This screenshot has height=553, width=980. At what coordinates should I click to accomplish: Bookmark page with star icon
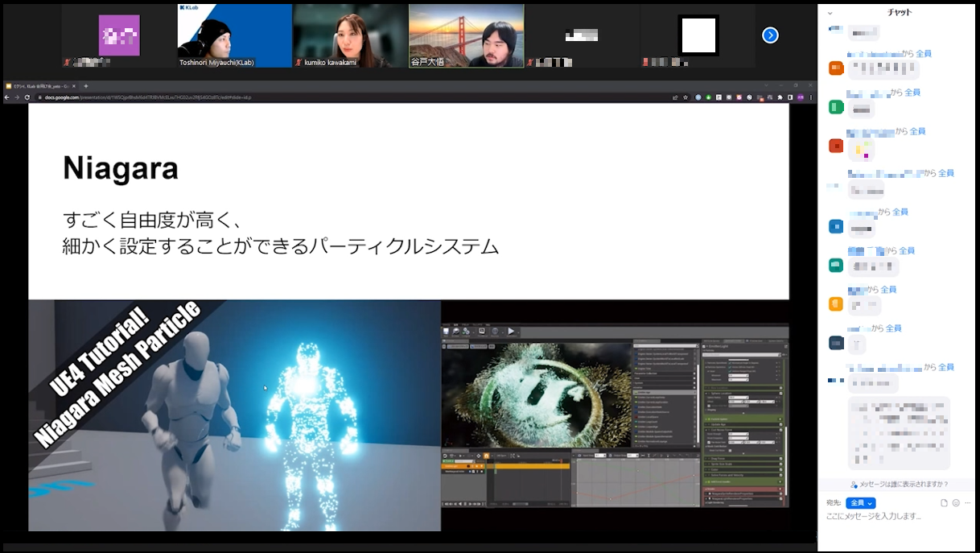pos(686,97)
